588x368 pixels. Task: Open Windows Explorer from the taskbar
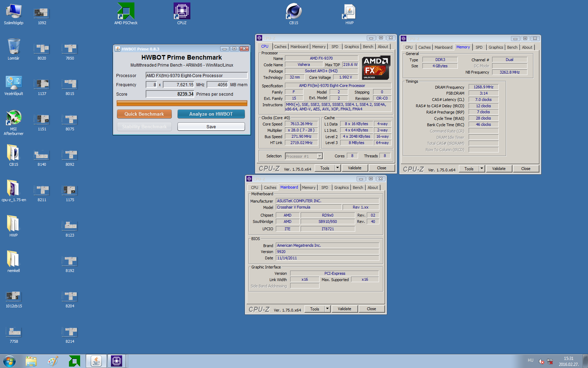coord(31,361)
